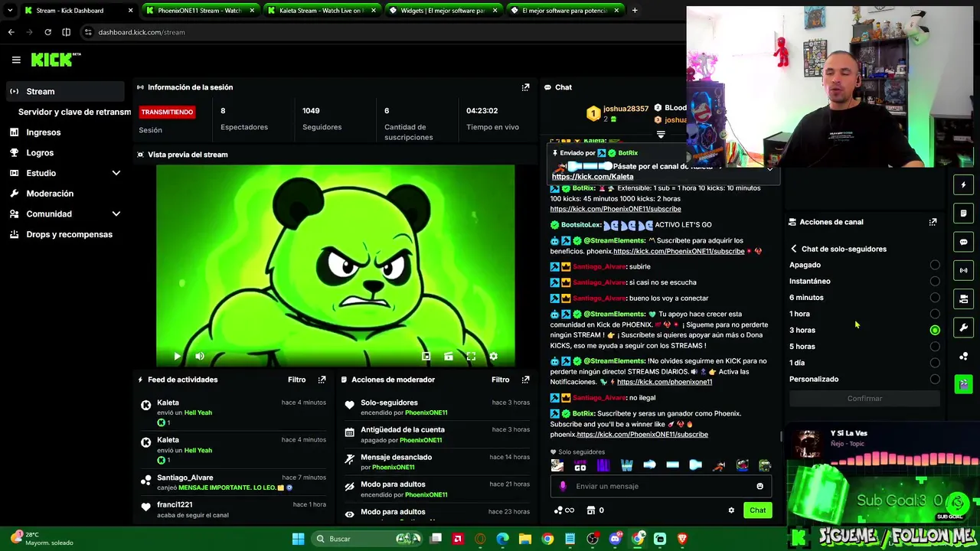Image resolution: width=980 pixels, height=551 pixels.
Task: Pop out the Información de la sesión panel
Action: pyautogui.click(x=525, y=87)
